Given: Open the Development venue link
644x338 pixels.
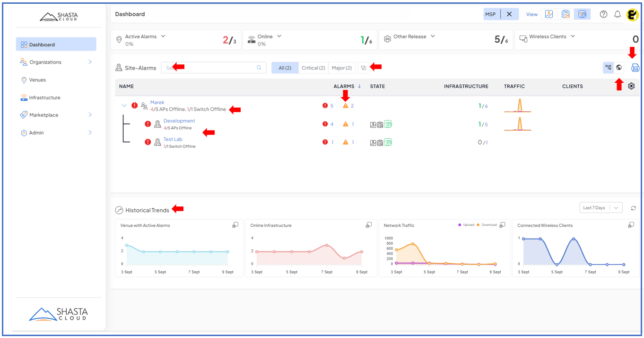Looking at the screenshot, I should click(x=179, y=121).
